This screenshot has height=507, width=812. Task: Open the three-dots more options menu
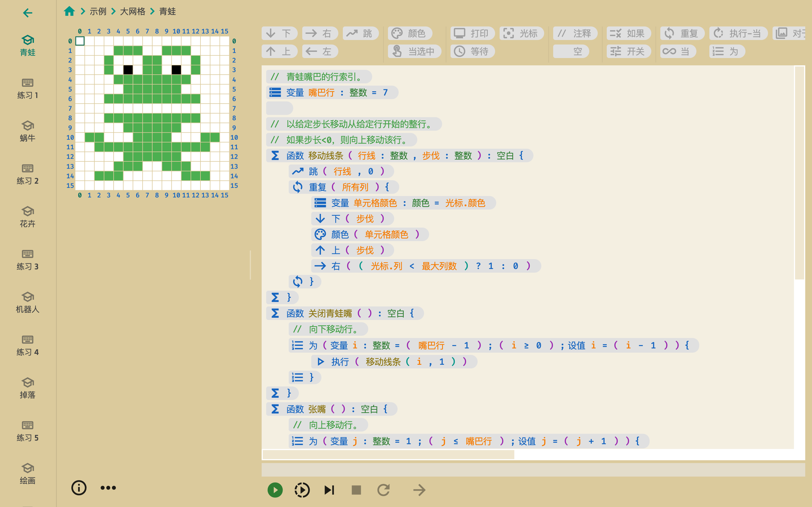pos(108,488)
